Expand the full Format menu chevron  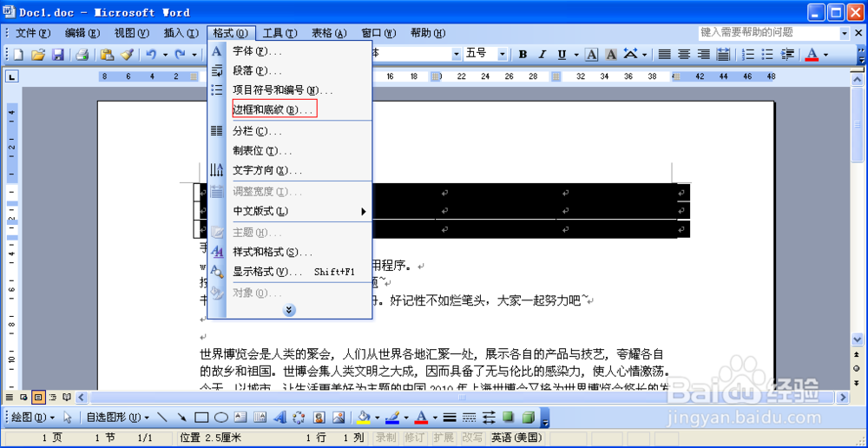pos(289,310)
